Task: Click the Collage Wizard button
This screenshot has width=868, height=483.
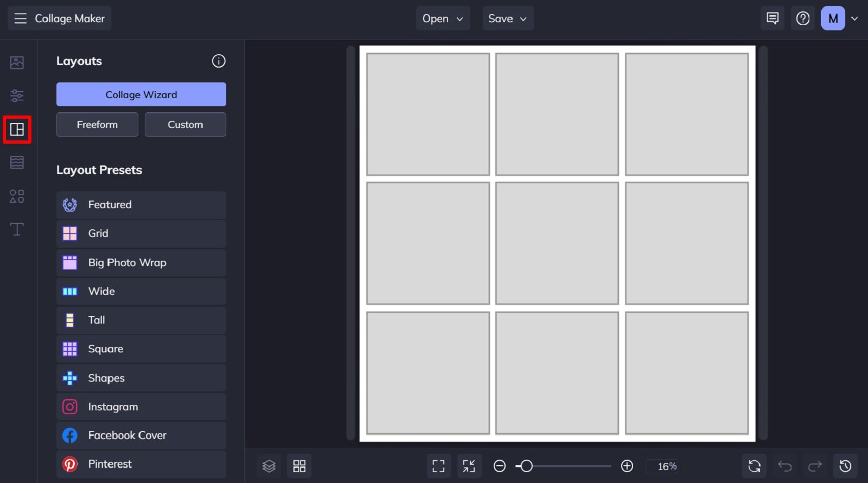Action: pos(141,94)
